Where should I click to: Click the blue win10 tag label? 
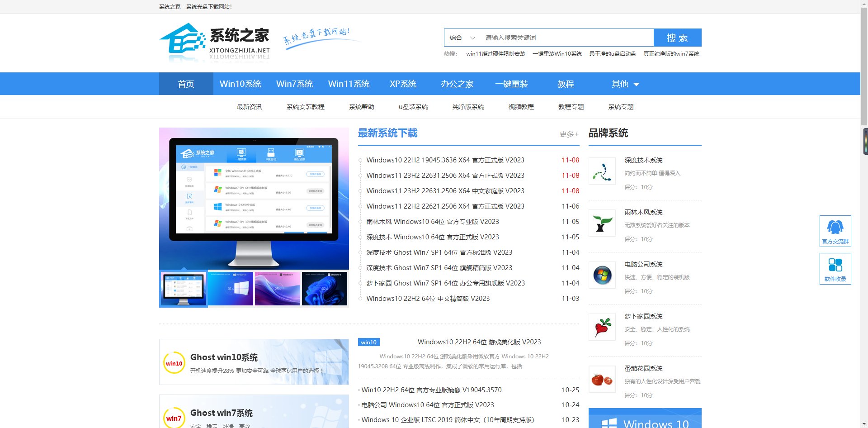(368, 342)
